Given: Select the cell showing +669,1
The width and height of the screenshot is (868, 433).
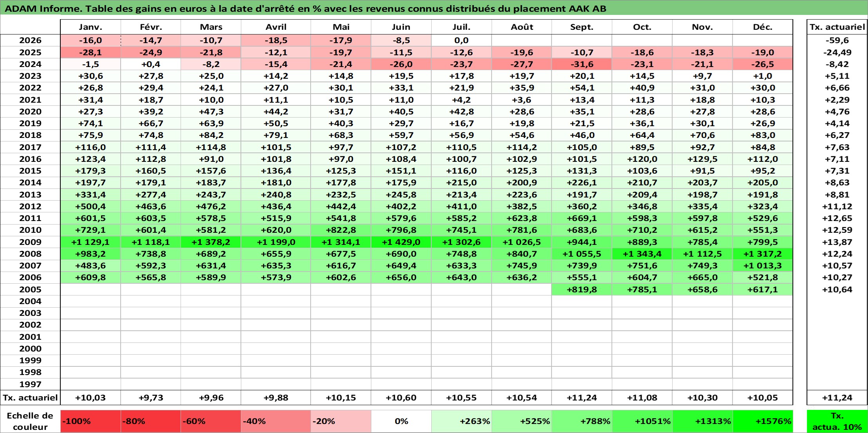Looking at the screenshot, I should pos(582,218).
